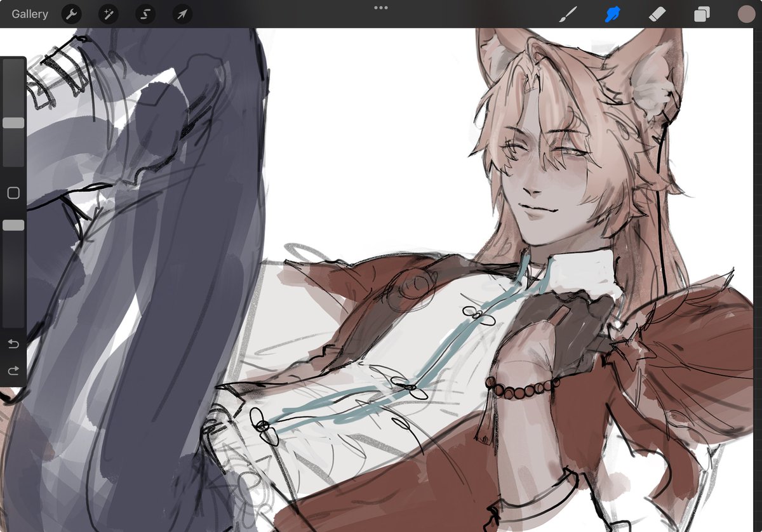Redo the last undone stroke

tap(13, 371)
